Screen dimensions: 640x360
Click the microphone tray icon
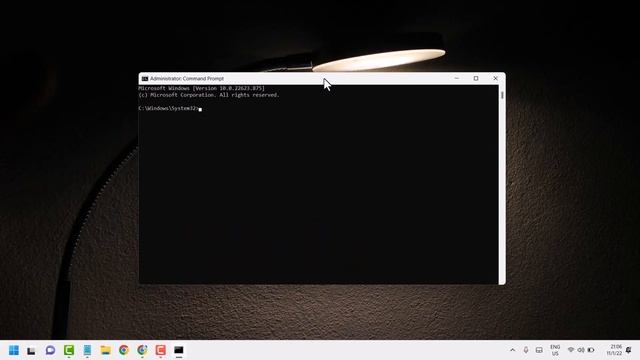[526, 350]
